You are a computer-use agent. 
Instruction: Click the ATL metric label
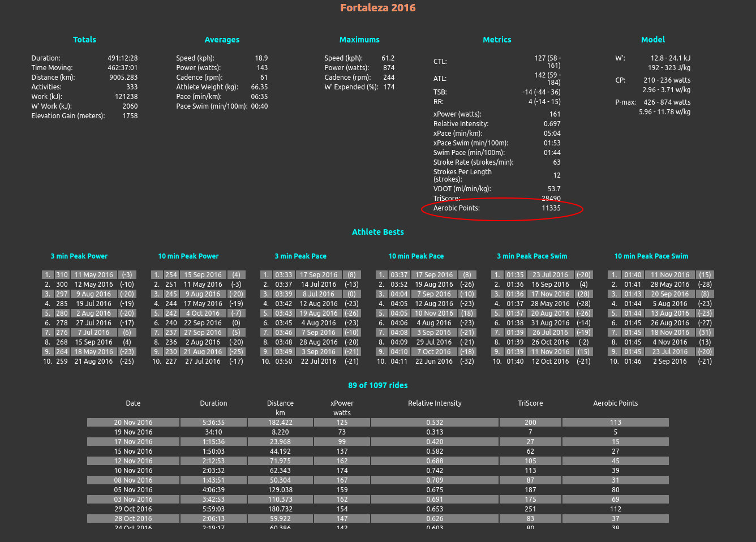[440, 79]
